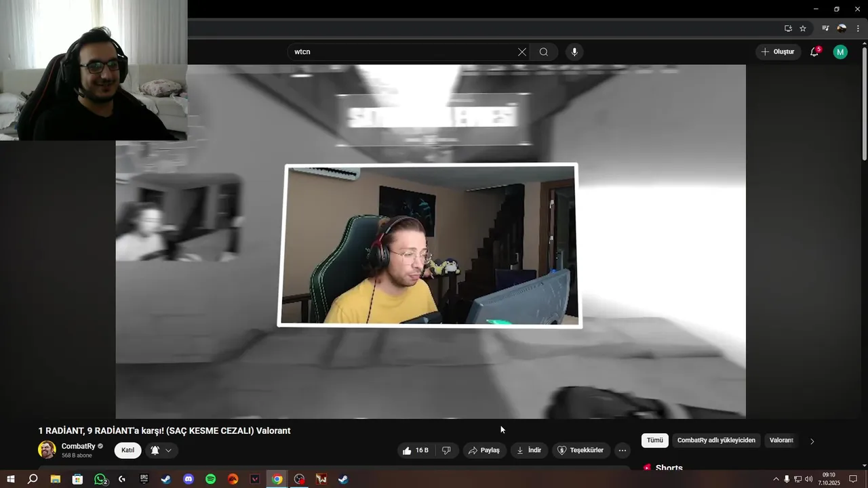Viewport: 868px width, 488px height.
Task: Open Discord from taskbar
Action: point(189,479)
